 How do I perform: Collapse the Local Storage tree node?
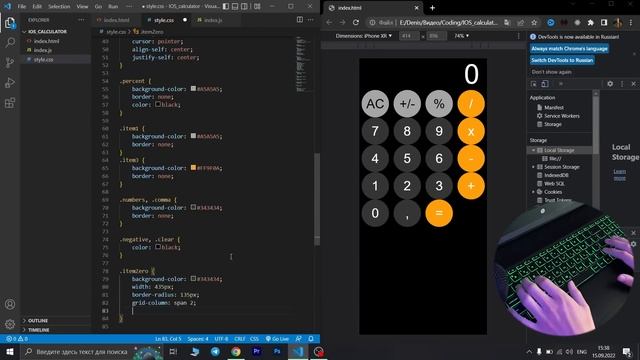coord(533,150)
